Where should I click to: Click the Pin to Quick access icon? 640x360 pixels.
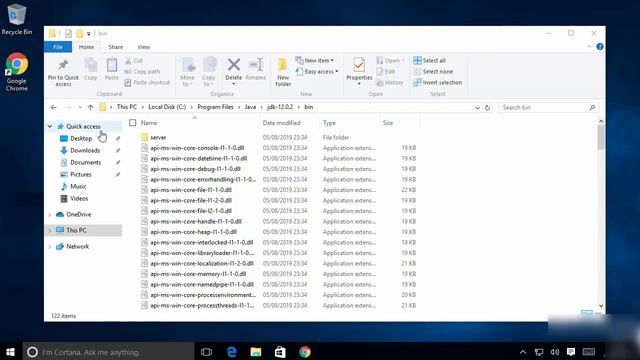(x=63, y=65)
